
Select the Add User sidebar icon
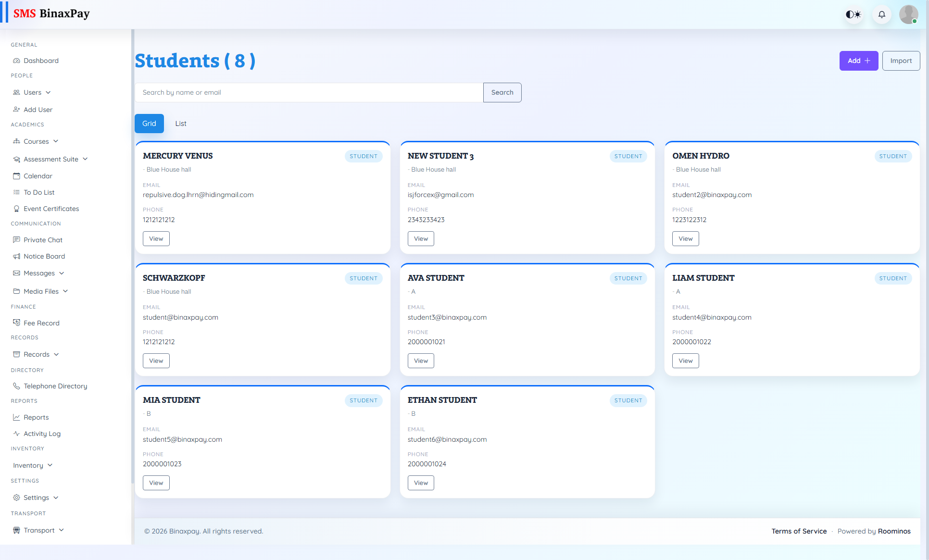(x=16, y=110)
